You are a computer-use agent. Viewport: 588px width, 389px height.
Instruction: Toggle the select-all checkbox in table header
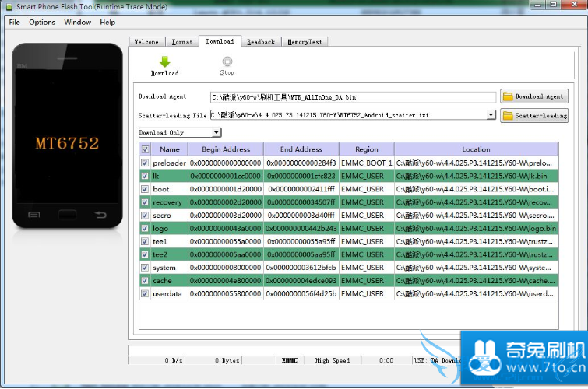coord(145,149)
